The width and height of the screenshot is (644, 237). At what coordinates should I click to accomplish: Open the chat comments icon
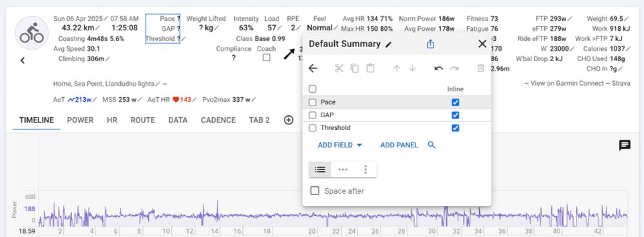coord(625,145)
